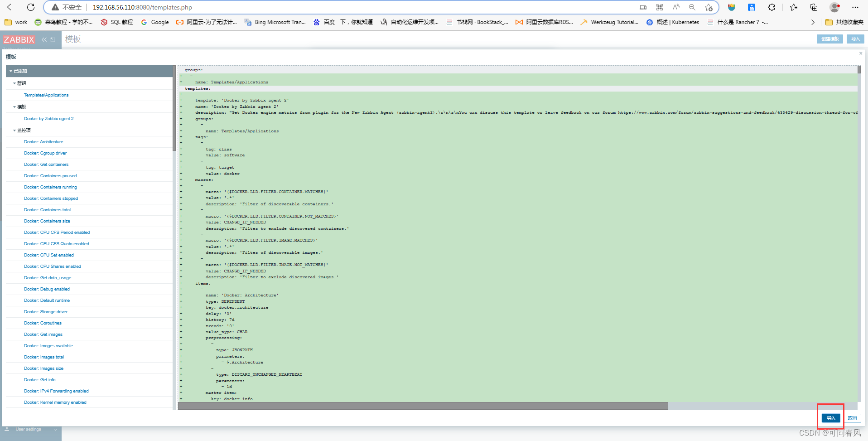Select Docker: Containers total item

click(x=47, y=210)
